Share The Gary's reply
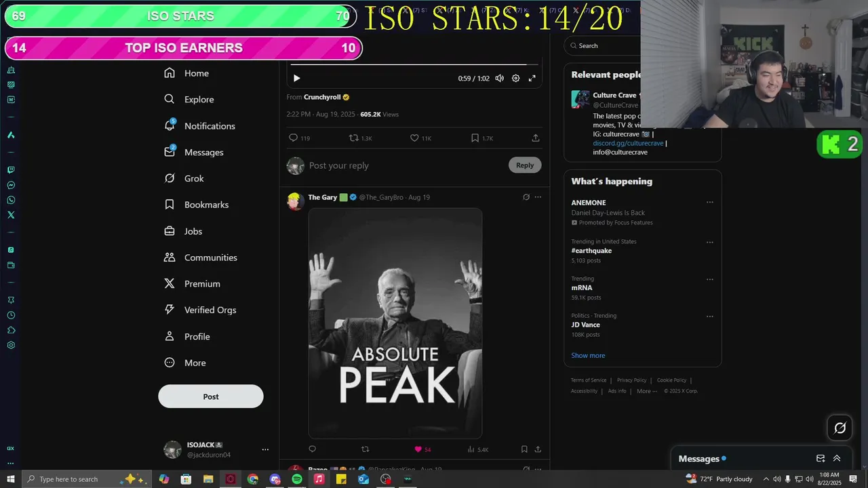 point(538,449)
